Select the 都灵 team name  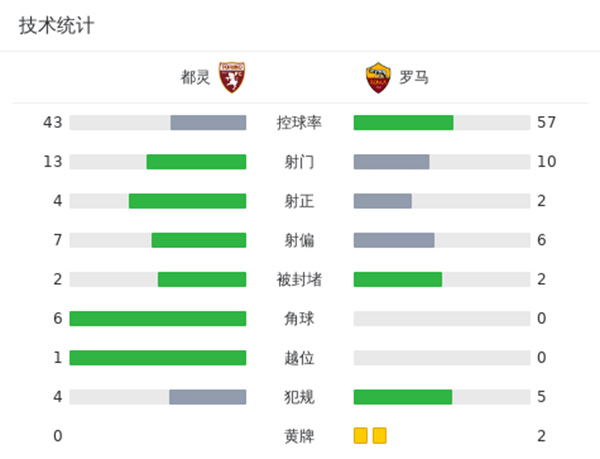point(195,77)
